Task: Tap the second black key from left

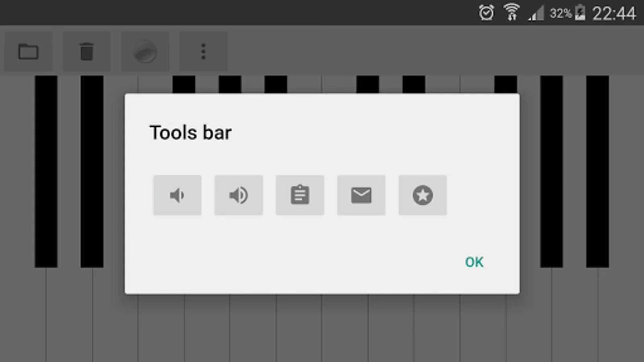Action: pyautogui.click(x=92, y=171)
